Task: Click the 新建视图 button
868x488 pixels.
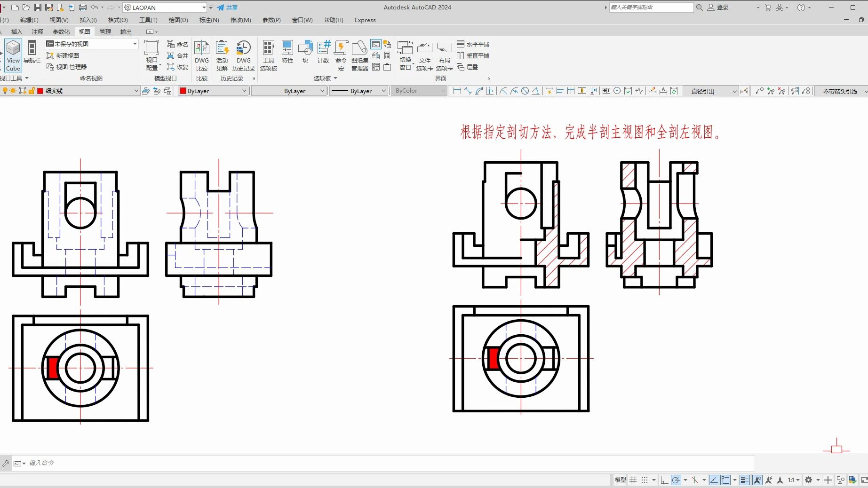Action: pos(63,55)
